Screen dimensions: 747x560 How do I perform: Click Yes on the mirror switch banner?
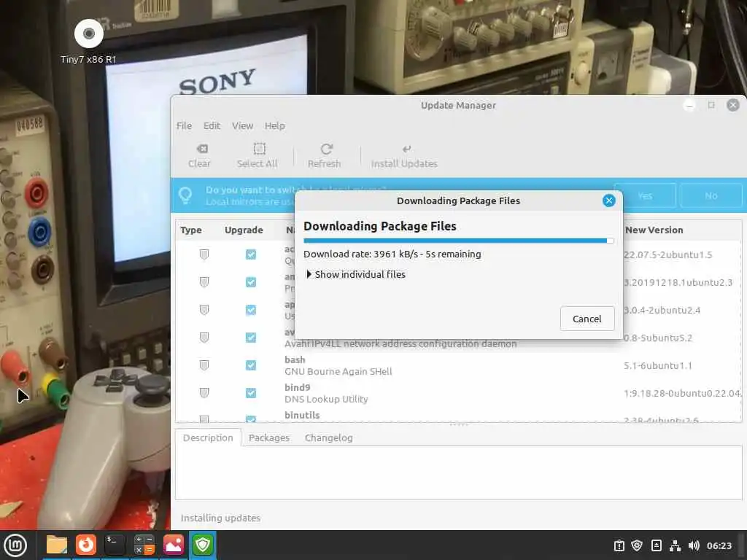coord(645,195)
